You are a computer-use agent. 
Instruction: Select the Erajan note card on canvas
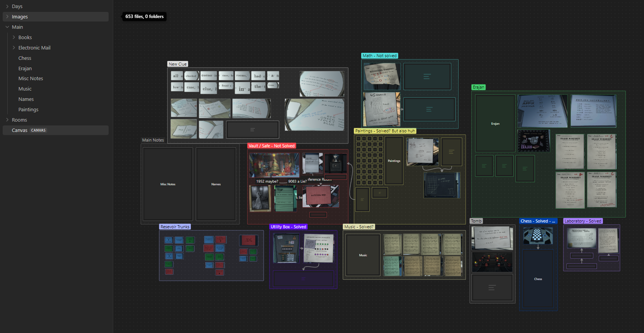point(495,124)
